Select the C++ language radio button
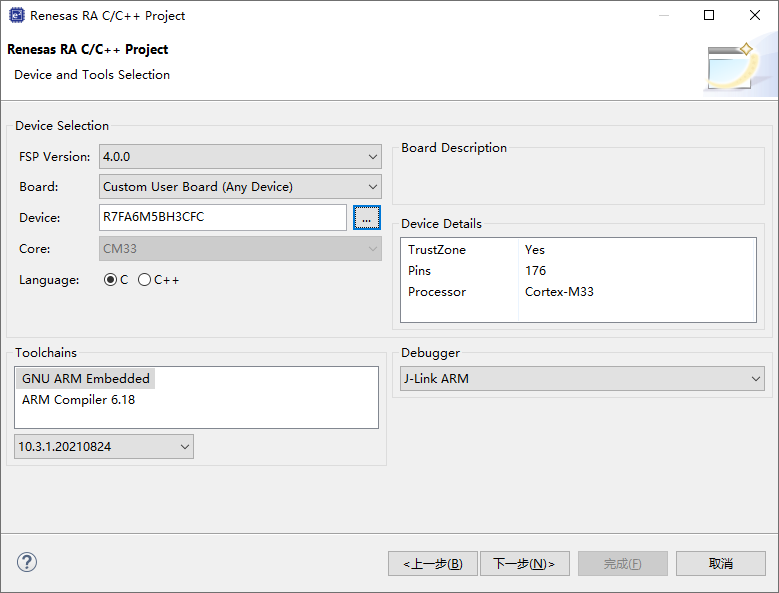 pyautogui.click(x=145, y=280)
